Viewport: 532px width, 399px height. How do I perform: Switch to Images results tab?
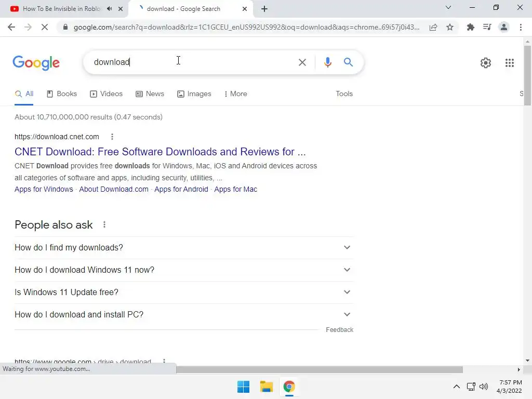[194, 94]
